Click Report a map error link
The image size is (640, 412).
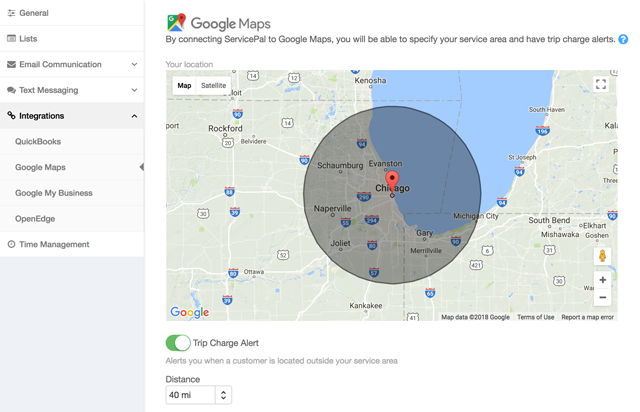click(587, 317)
